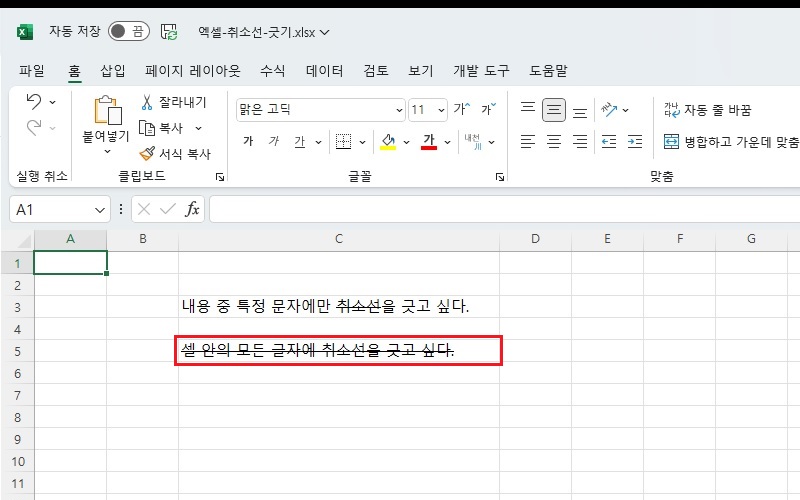Expand the 복사 dropdown arrow
Image resolution: width=800 pixels, height=500 pixels.
coord(198,129)
